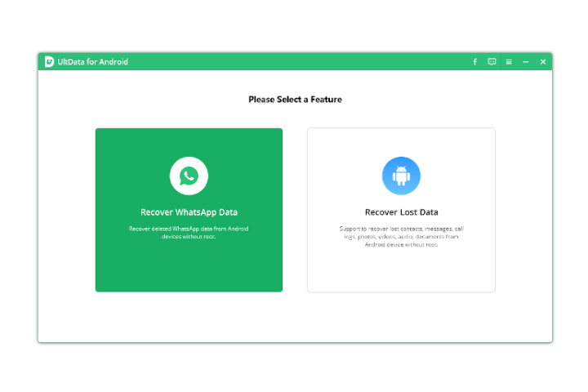Click the UltData logo icon in title bar
The image size is (588, 392).
coord(49,61)
